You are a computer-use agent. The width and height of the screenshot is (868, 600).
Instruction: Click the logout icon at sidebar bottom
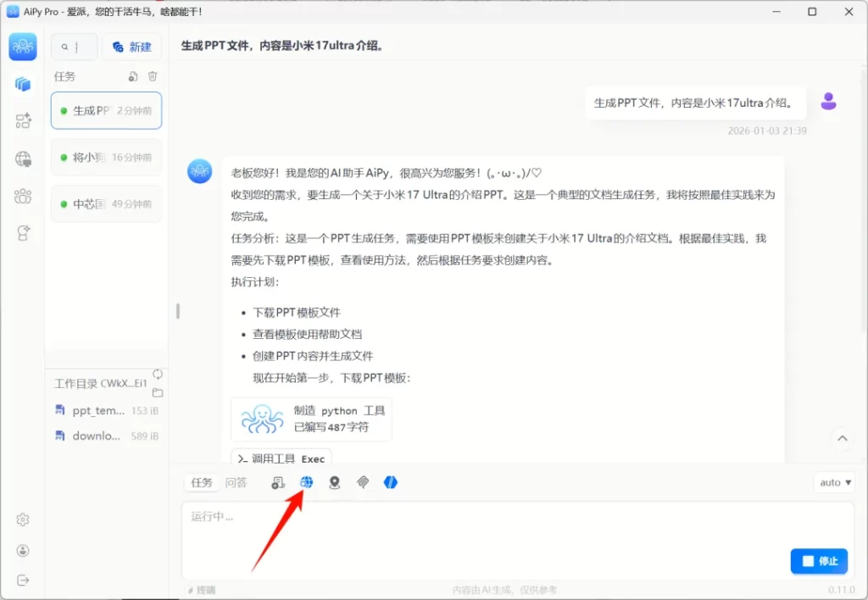23,580
